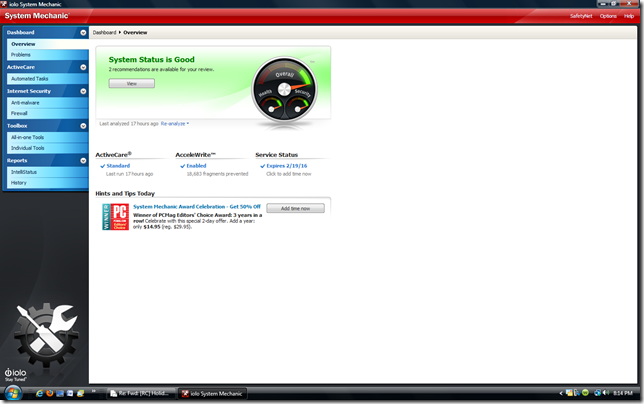644x404 pixels.
Task: Click the ActiveCare Standard link
Action: 118,166
